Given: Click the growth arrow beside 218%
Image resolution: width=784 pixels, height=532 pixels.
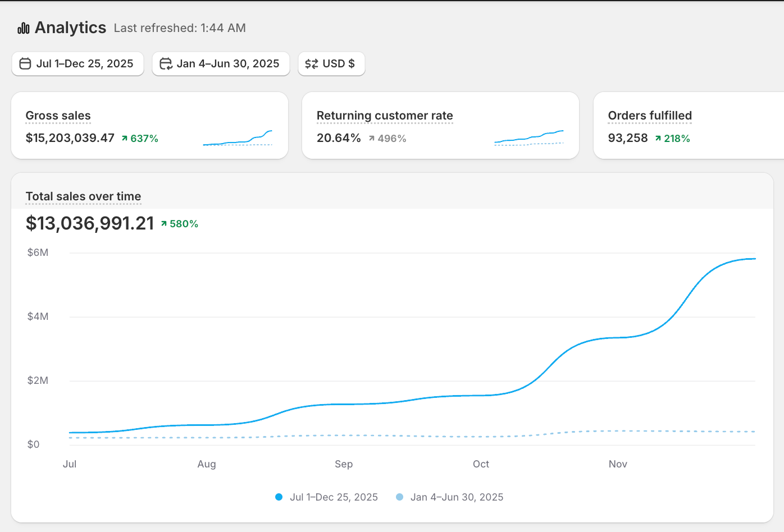Looking at the screenshot, I should (657, 138).
